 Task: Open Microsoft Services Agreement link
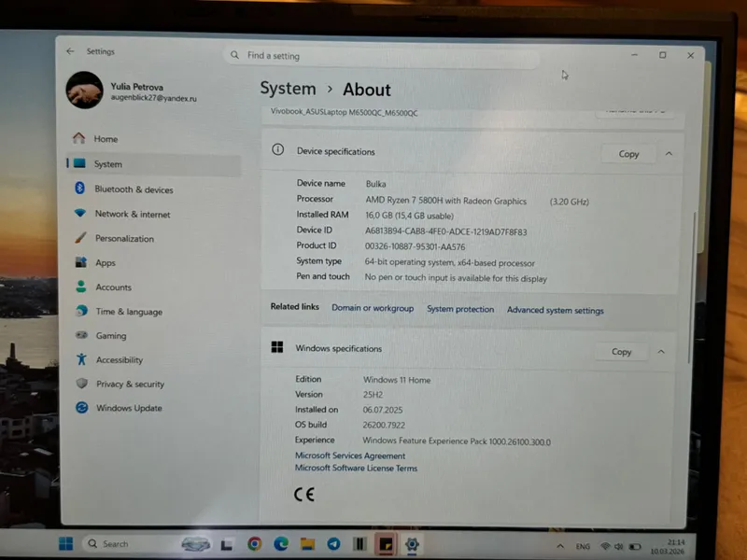pyautogui.click(x=350, y=455)
